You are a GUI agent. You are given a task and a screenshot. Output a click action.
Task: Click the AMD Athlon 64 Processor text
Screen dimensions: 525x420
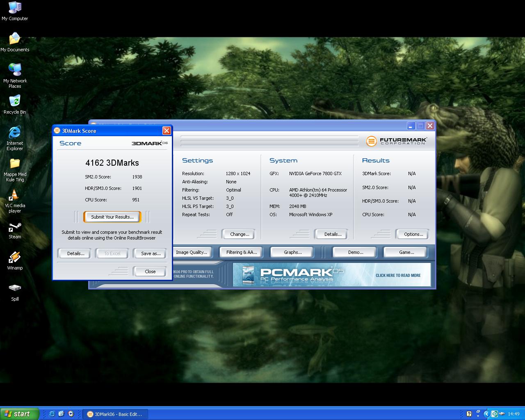coord(318,192)
